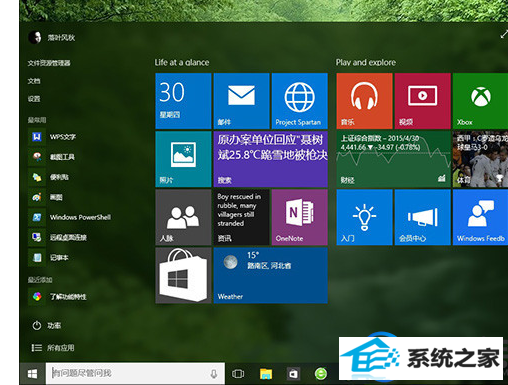Open the Store icon on the taskbar
508x385 pixels.
click(293, 374)
